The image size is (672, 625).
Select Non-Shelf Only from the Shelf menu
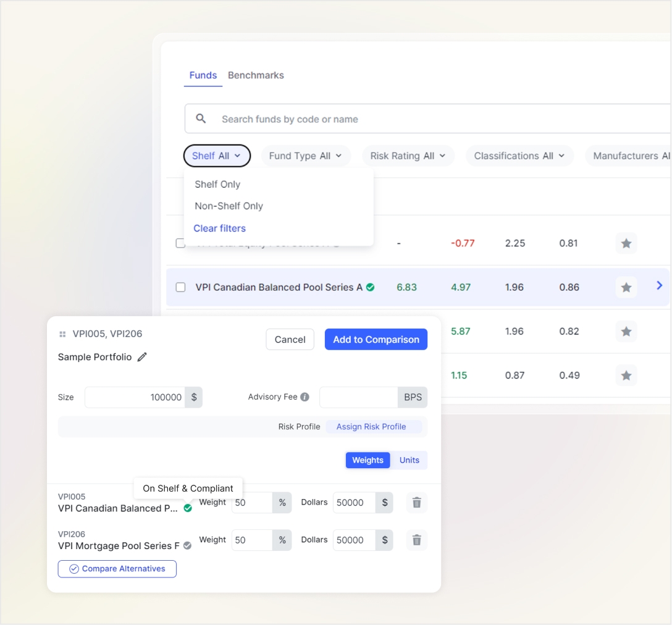tap(229, 206)
